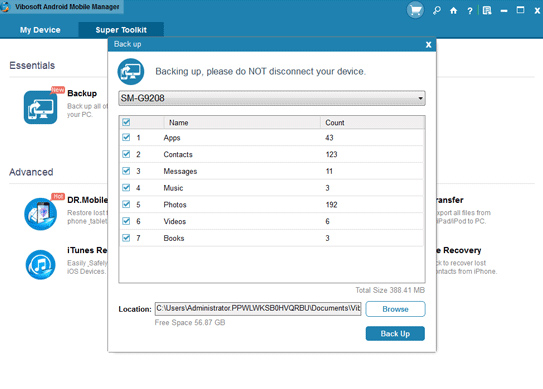Screen dimensions: 543x389
Task: Click the iTunes Re... title text
Action: click(x=87, y=250)
